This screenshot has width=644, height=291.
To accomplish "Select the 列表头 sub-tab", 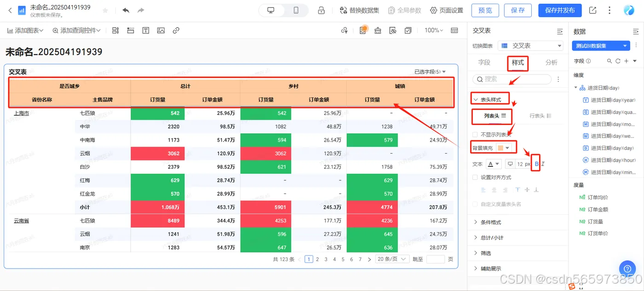I will point(495,116).
